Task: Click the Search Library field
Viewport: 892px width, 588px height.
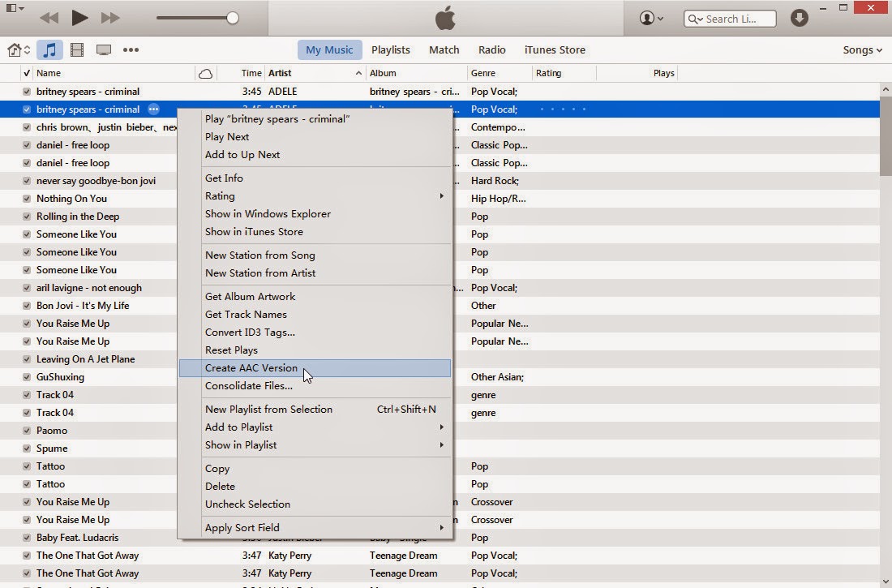Action: [x=730, y=19]
